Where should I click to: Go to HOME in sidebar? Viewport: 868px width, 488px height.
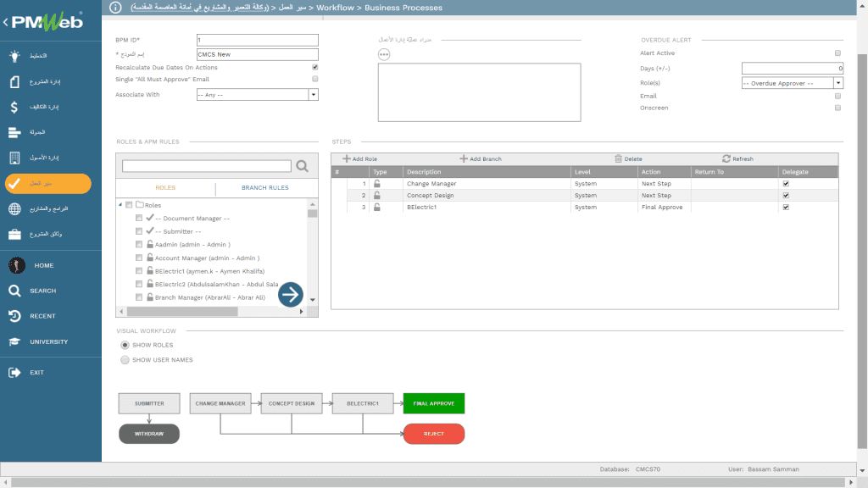[x=44, y=265]
